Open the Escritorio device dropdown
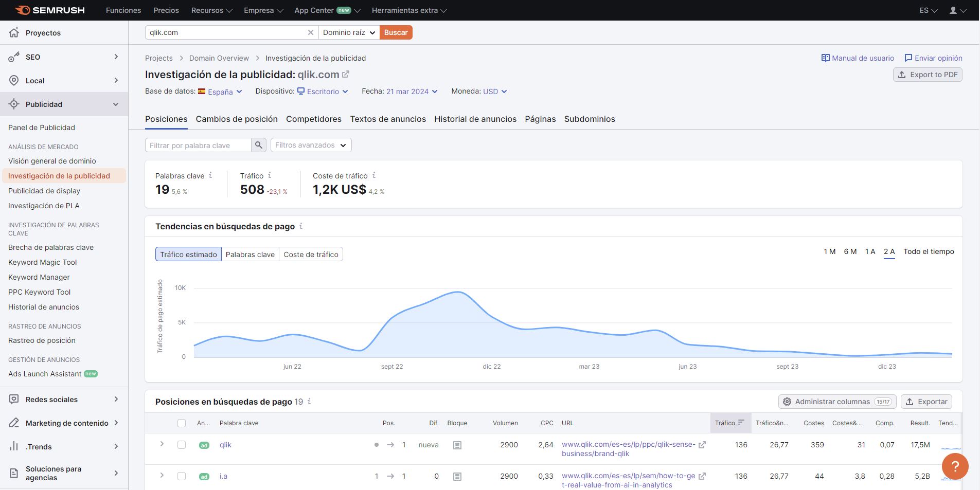Screen dimensions: 980x490 tap(323, 92)
